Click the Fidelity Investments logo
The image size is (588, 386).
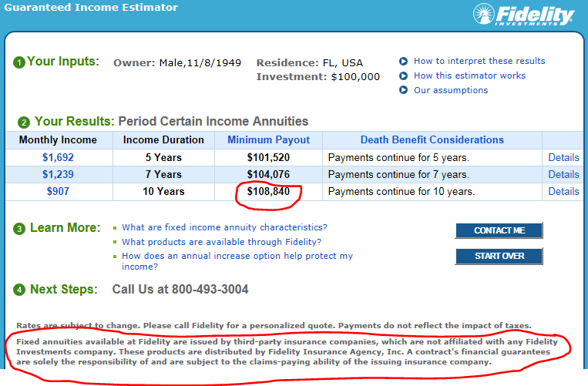(523, 15)
